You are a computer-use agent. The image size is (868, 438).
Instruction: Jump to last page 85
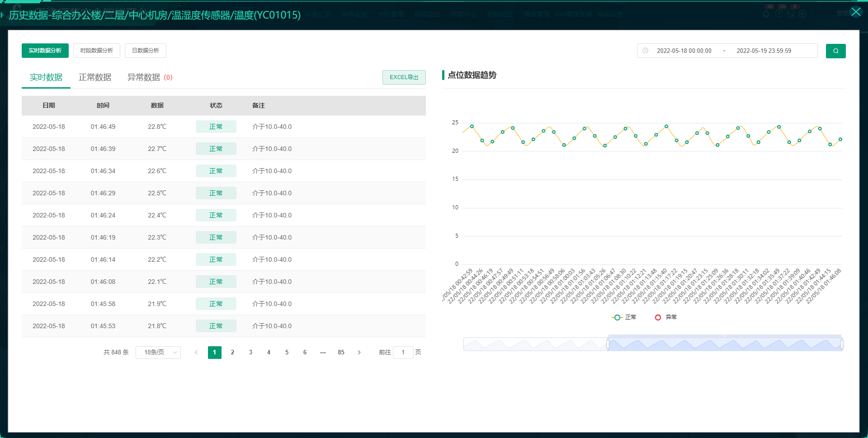pos(341,352)
